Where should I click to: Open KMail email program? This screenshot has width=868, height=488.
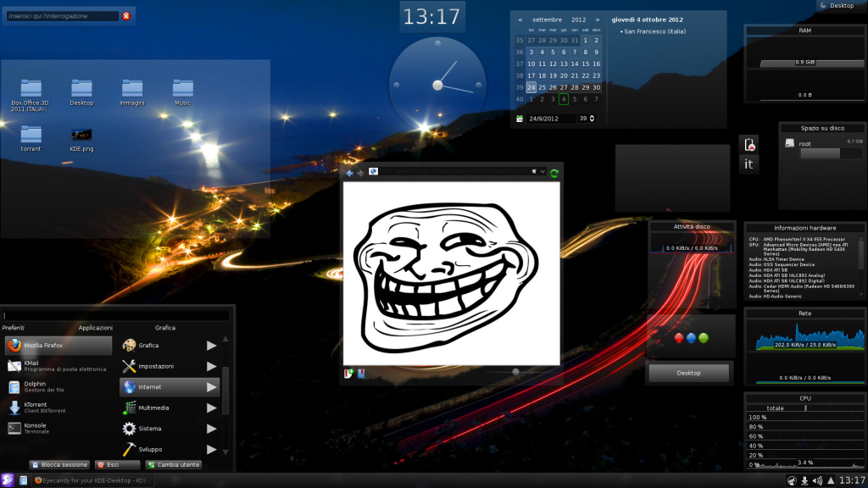(x=57, y=366)
